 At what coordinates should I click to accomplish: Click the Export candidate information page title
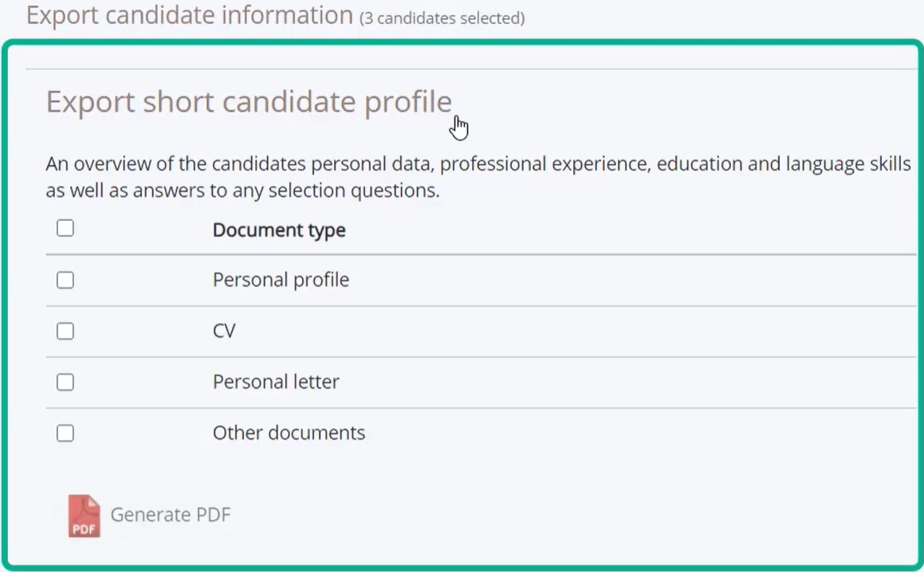pos(189,14)
